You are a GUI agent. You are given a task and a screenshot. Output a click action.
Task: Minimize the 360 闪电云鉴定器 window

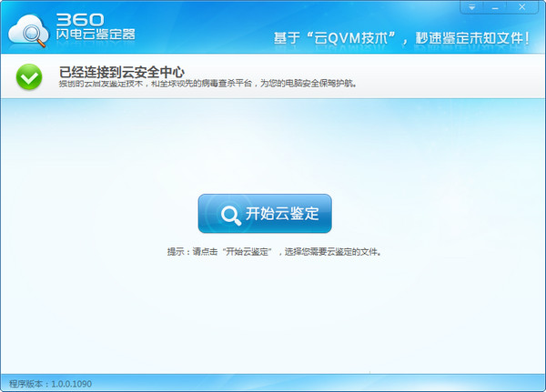point(497,6)
